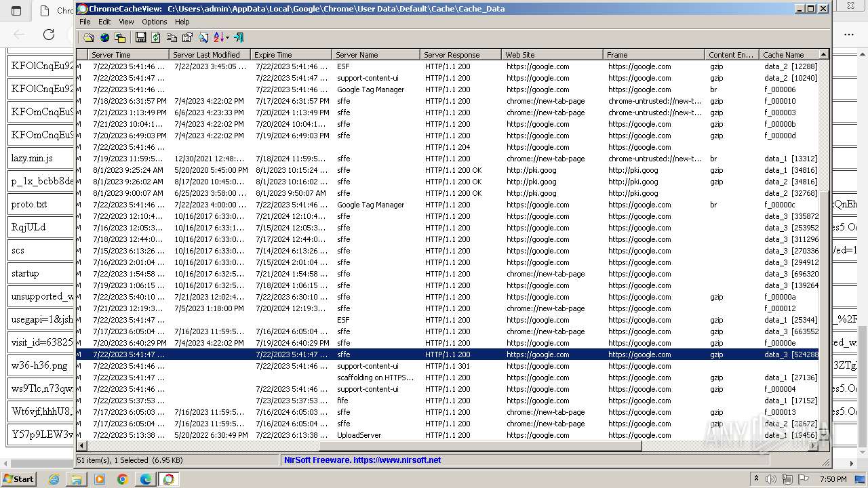
Task: Copy selected items using toolbar icon
Action: point(172,37)
